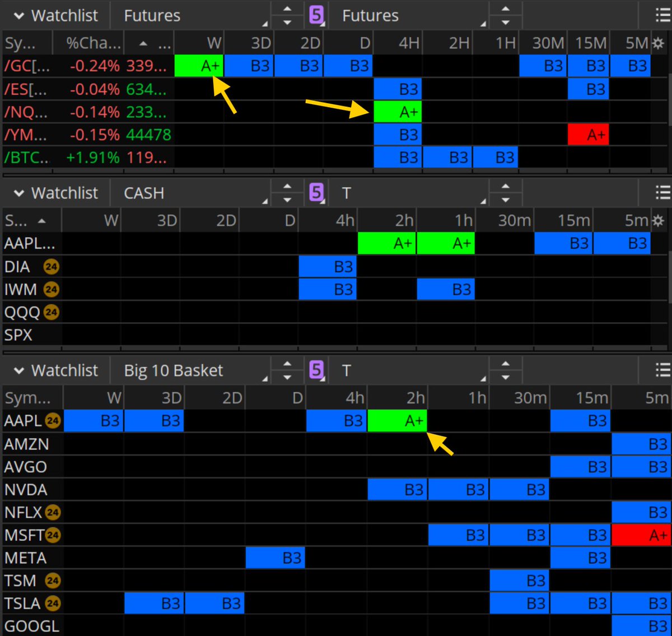672x636 pixels.
Task: Click the 3D column header in Big 10 Basket
Action: pos(153,398)
